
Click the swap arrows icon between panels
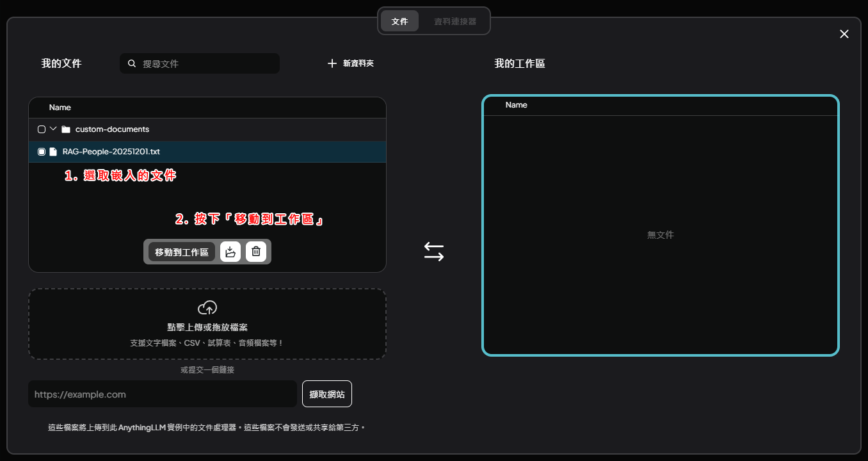coord(433,252)
